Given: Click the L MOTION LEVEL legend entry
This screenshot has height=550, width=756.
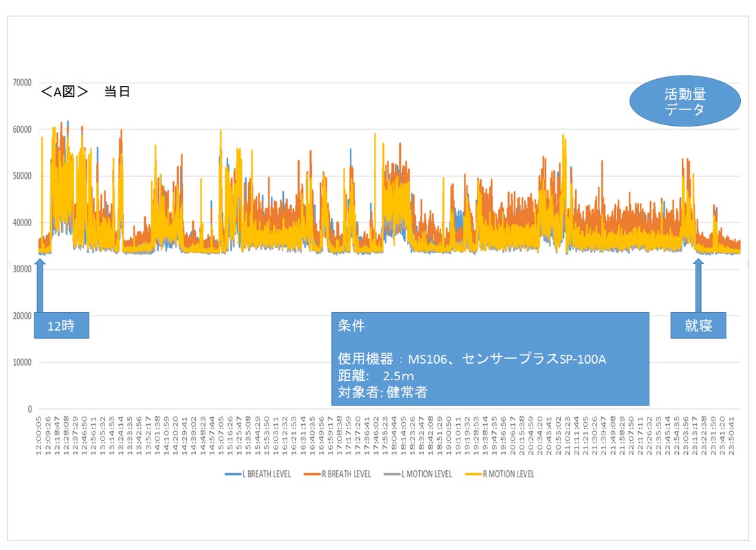Looking at the screenshot, I should click(418, 474).
